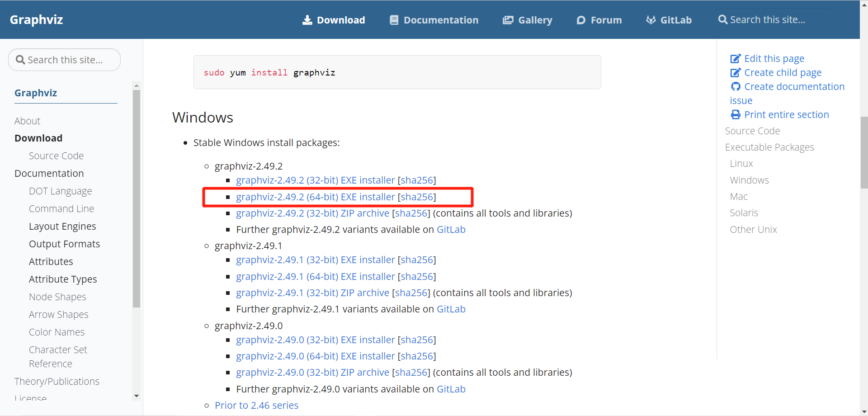
Task: Jump to Linux in page contents
Action: [741, 163]
